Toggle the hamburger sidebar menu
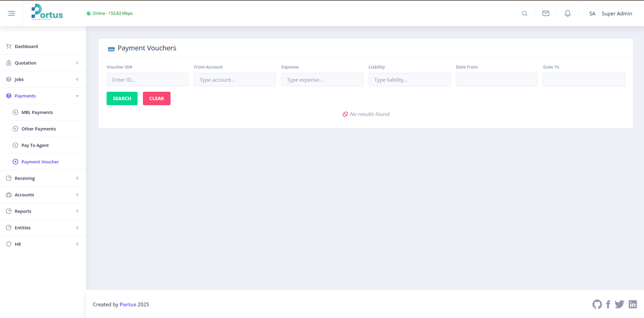The height and width of the screenshot is (318, 644). pos(11,13)
